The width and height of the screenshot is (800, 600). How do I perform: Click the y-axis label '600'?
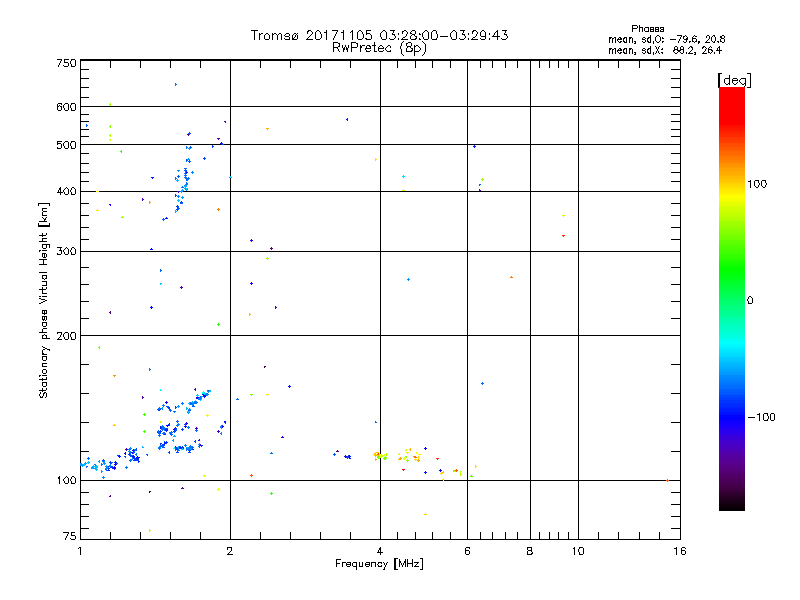[x=66, y=107]
